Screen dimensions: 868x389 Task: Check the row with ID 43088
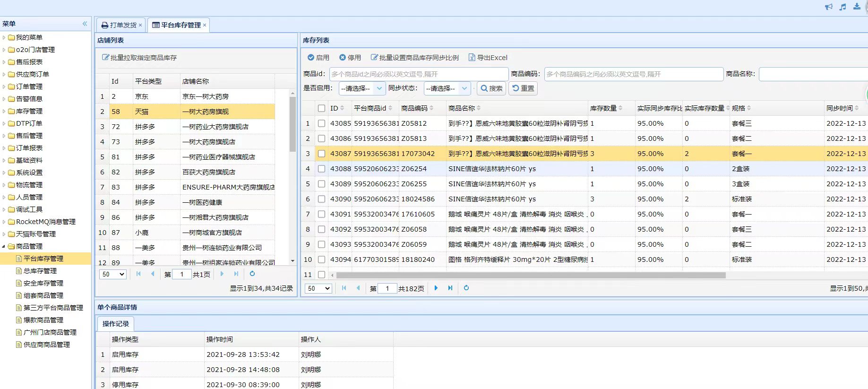pyautogui.click(x=322, y=169)
